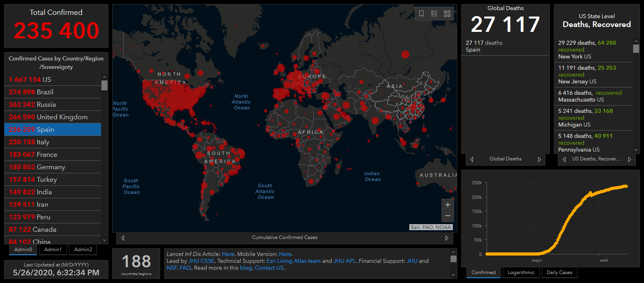644x283 pixels.
Task: Show the map legend list icon
Action: (434, 14)
